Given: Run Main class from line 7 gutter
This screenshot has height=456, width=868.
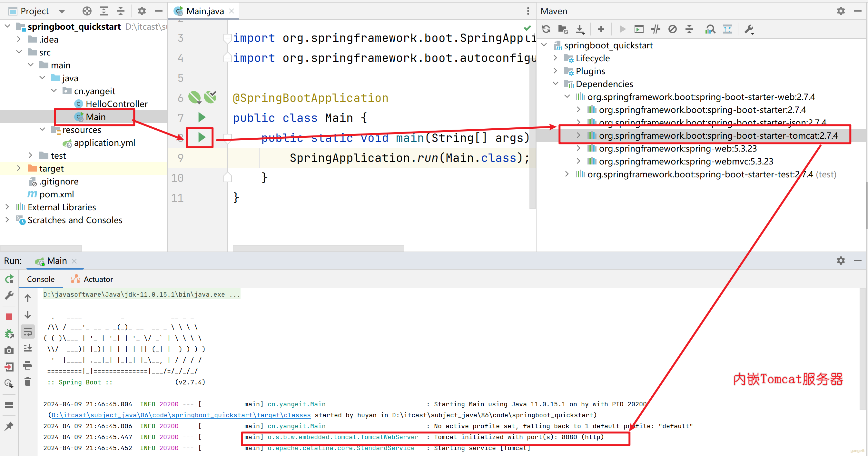Looking at the screenshot, I should [x=202, y=117].
